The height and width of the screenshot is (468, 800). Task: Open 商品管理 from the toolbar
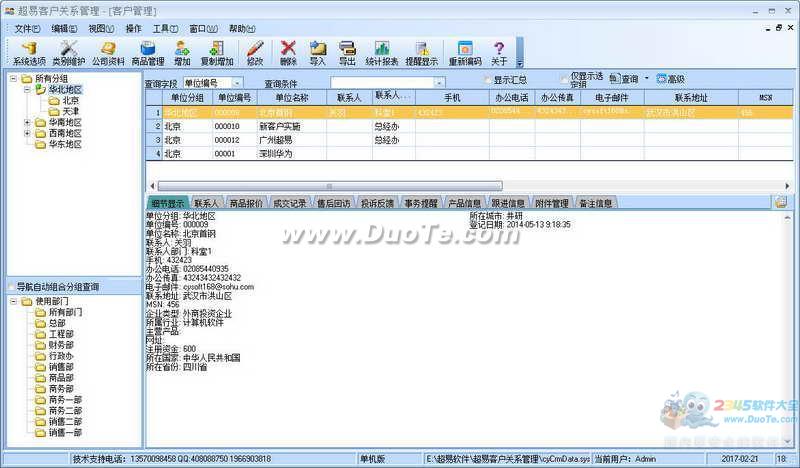[147, 52]
